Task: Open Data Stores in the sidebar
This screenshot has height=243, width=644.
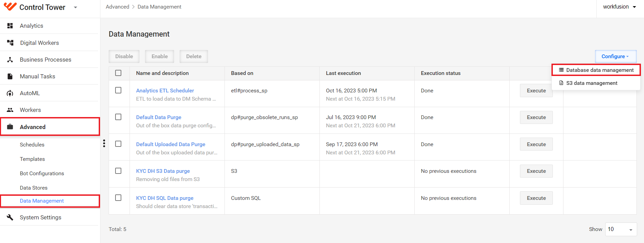Action: (x=34, y=188)
